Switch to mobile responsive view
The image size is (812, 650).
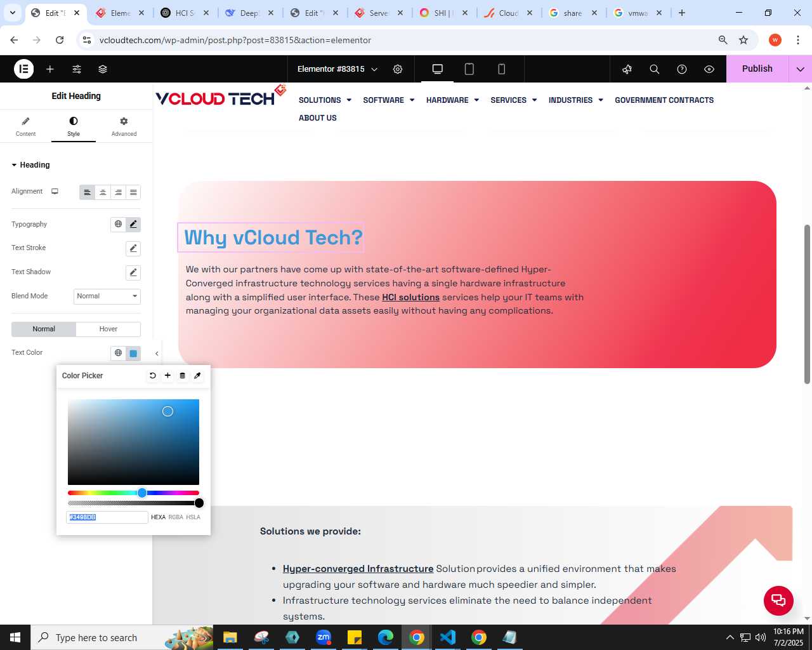(x=501, y=69)
